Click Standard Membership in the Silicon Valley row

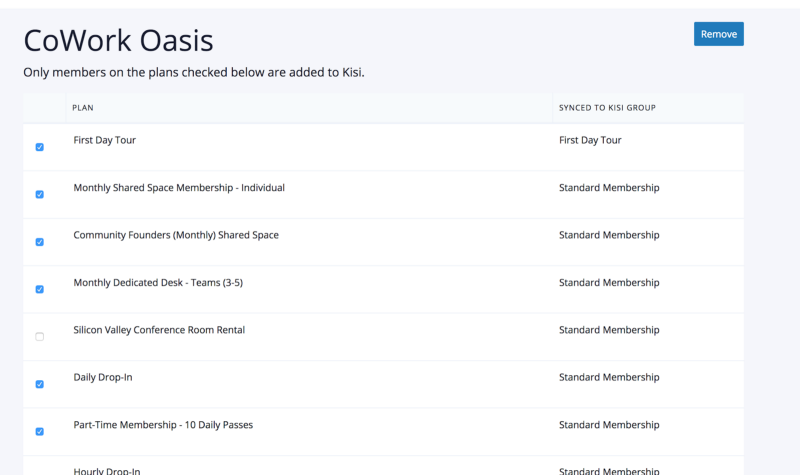pyautogui.click(x=609, y=330)
